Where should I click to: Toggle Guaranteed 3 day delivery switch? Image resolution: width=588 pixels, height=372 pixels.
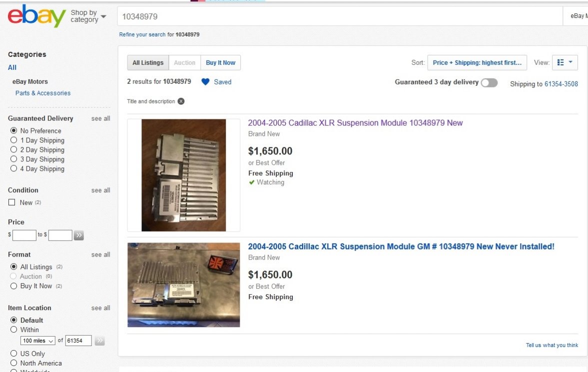[x=489, y=82]
